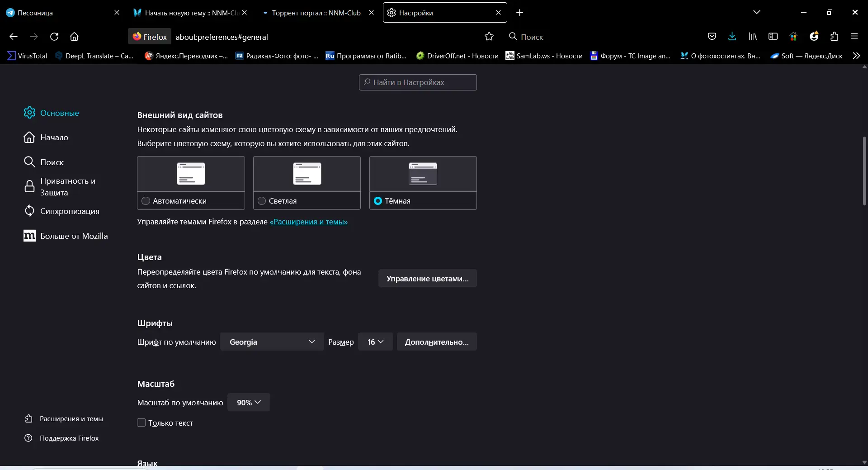Screen dimensions: 868x470
Task: Open the Downloads panel
Action: [732, 37]
